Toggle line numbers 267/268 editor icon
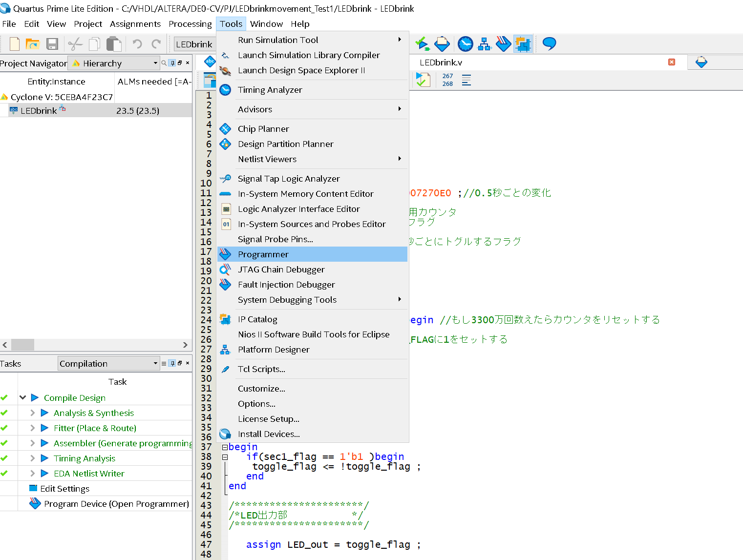The width and height of the screenshot is (743, 560). (x=447, y=80)
